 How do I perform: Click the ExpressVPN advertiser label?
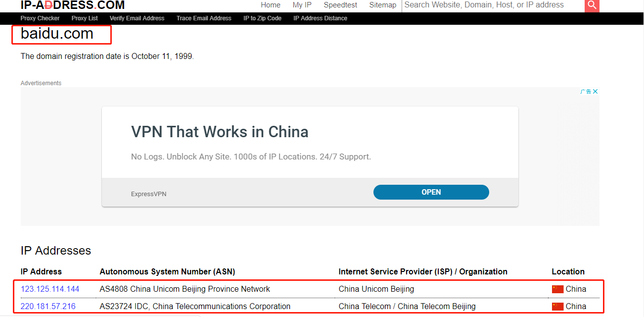coord(149,194)
